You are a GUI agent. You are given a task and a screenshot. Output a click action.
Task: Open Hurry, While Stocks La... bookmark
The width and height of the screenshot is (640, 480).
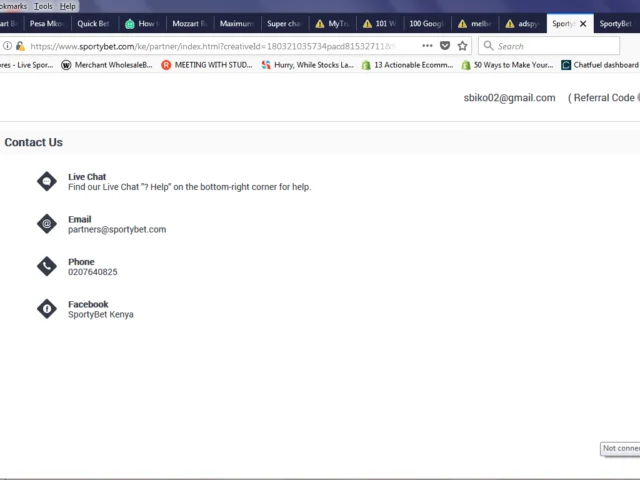pyautogui.click(x=307, y=65)
